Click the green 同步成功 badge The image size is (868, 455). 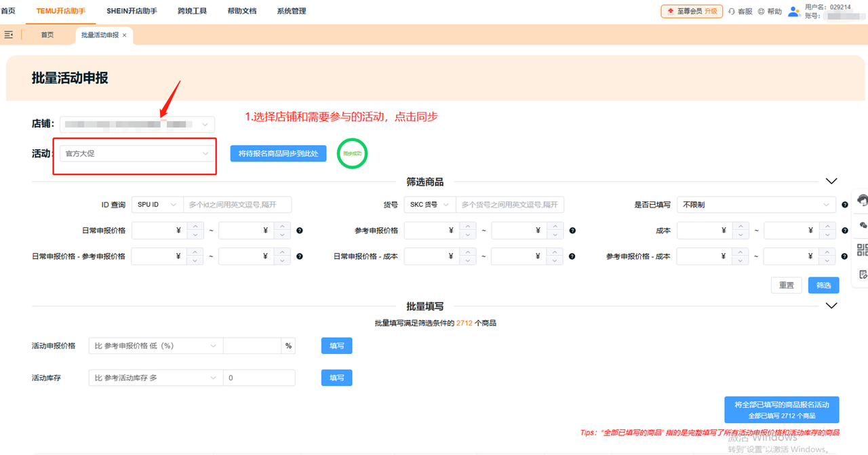click(352, 154)
